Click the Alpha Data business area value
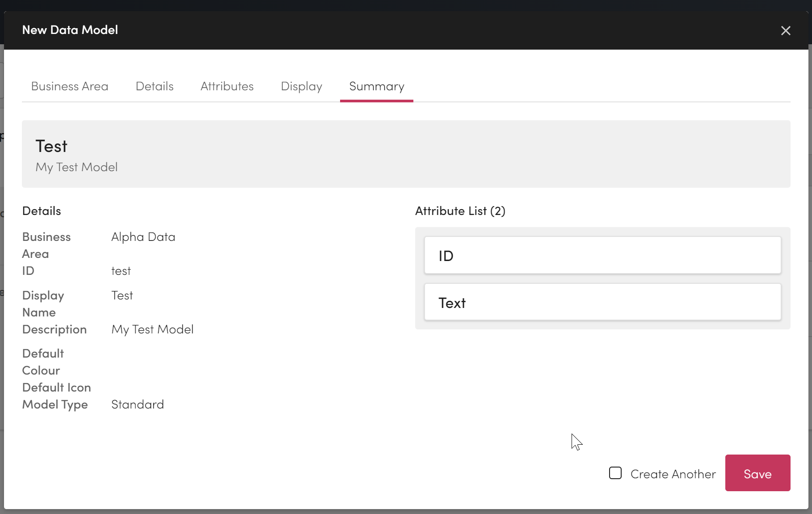The height and width of the screenshot is (514, 812). click(143, 237)
